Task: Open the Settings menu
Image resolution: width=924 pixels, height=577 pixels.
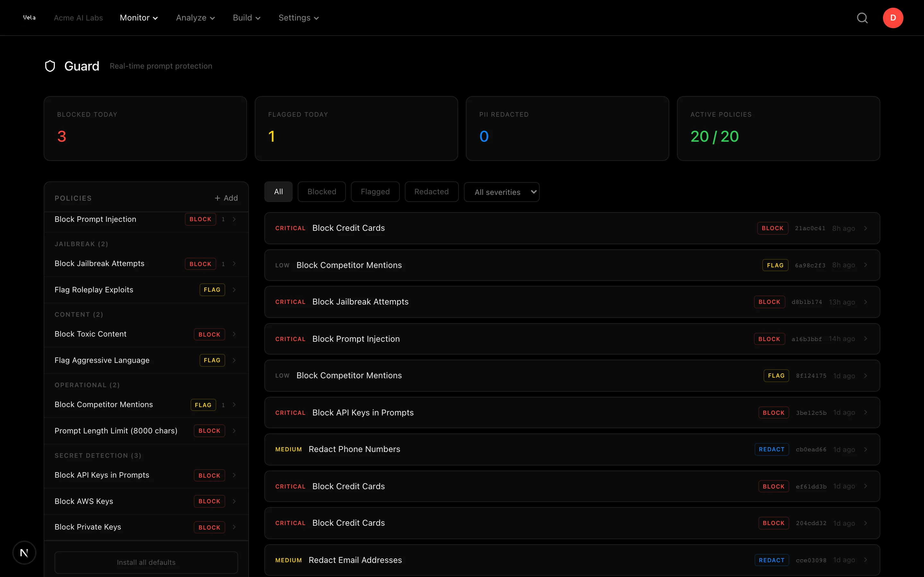Action: 298,18
